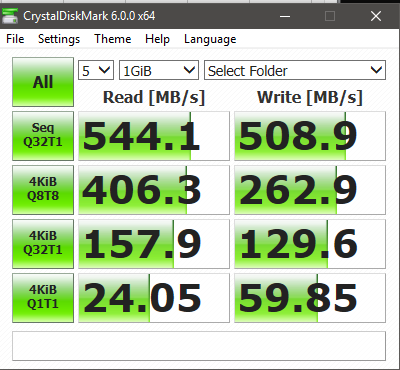Click the Read [MB/s] column header
Viewport: 400px width, 370px height.
[x=154, y=97]
